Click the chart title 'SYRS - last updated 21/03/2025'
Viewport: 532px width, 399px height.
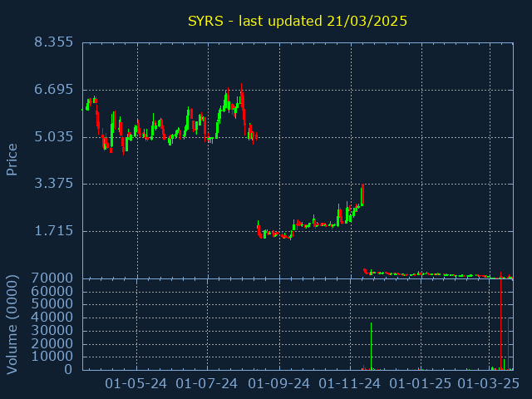pyautogui.click(x=298, y=21)
